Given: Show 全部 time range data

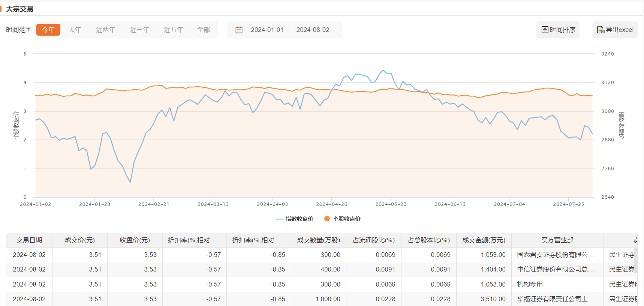Looking at the screenshot, I should click(x=203, y=30).
